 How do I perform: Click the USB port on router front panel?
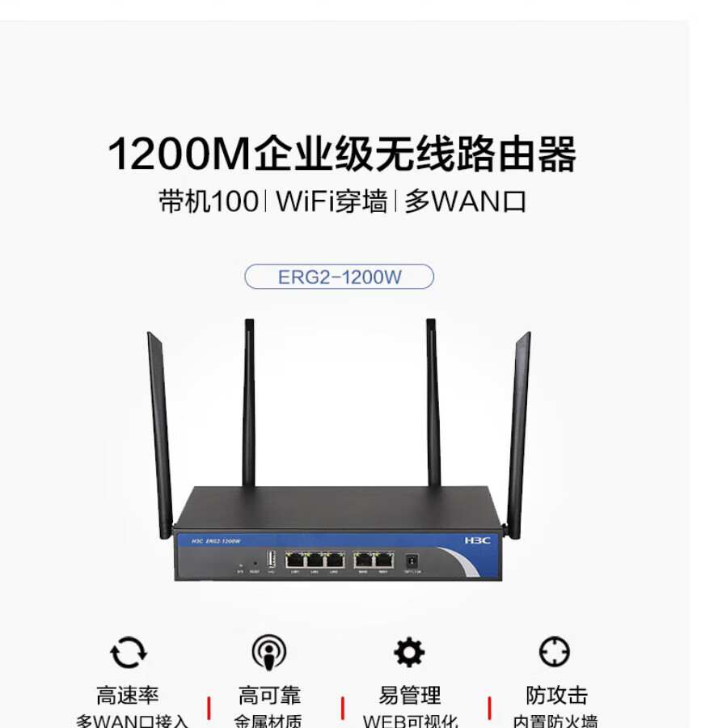272,558
